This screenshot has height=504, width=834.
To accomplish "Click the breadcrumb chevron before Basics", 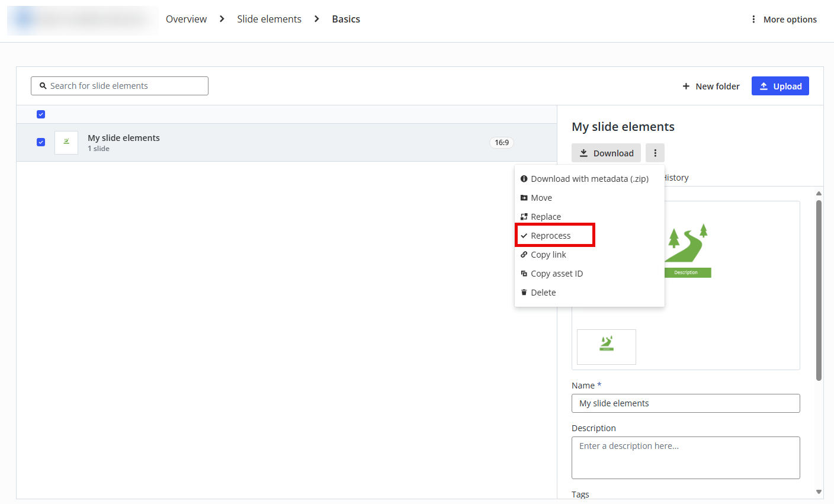I will (317, 19).
